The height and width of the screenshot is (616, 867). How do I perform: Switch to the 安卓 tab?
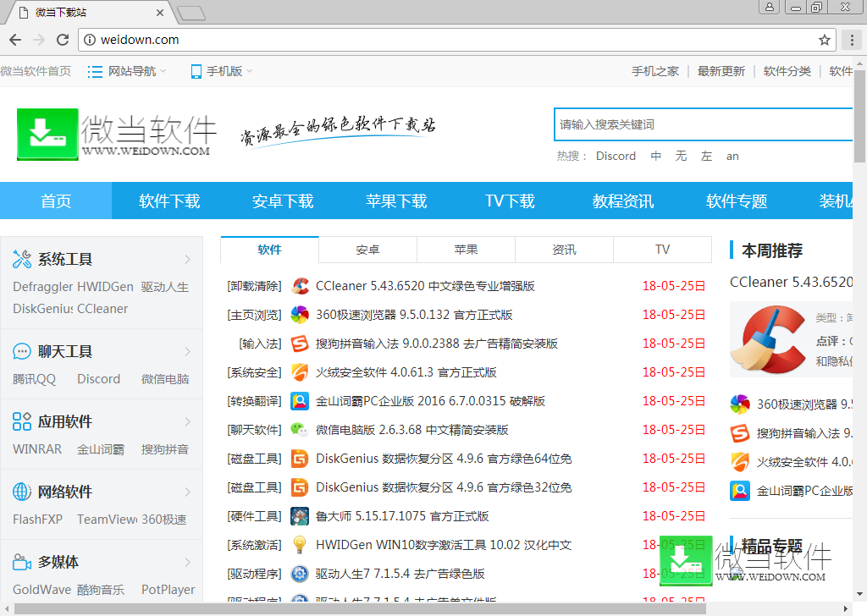tap(367, 250)
